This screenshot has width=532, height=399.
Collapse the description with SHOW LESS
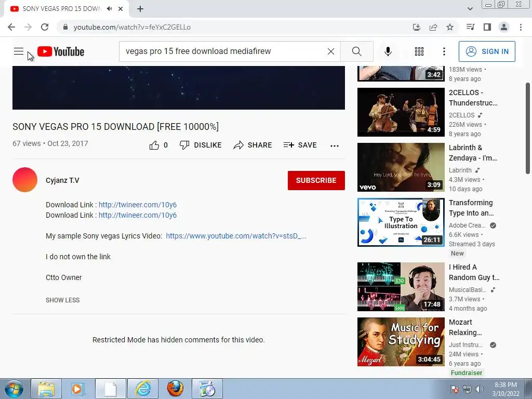click(x=63, y=300)
